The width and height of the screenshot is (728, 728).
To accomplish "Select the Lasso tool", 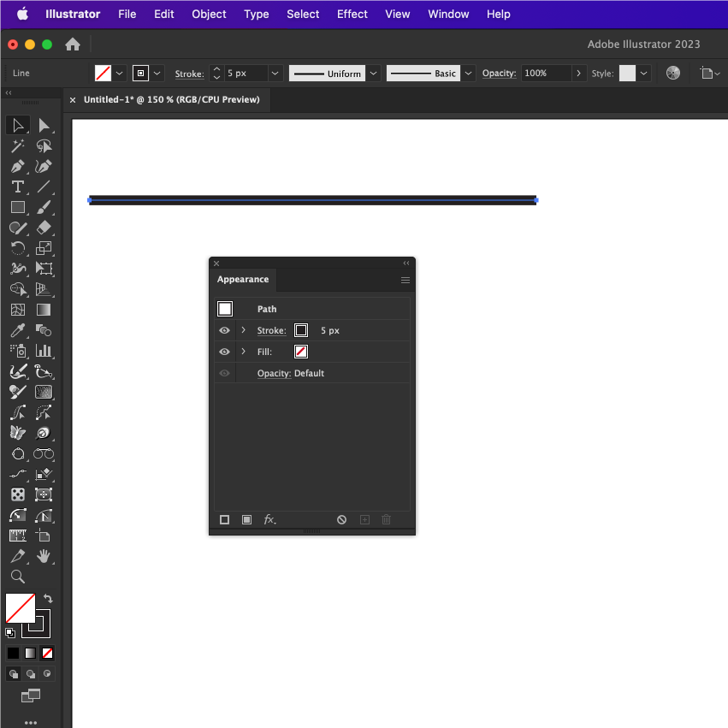I will pos(44,146).
